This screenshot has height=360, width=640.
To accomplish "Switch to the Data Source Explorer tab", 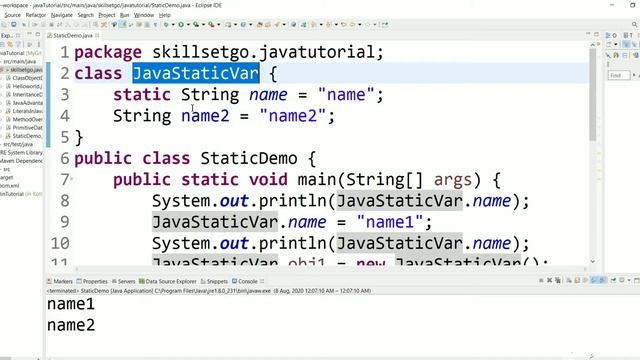I will (167, 281).
